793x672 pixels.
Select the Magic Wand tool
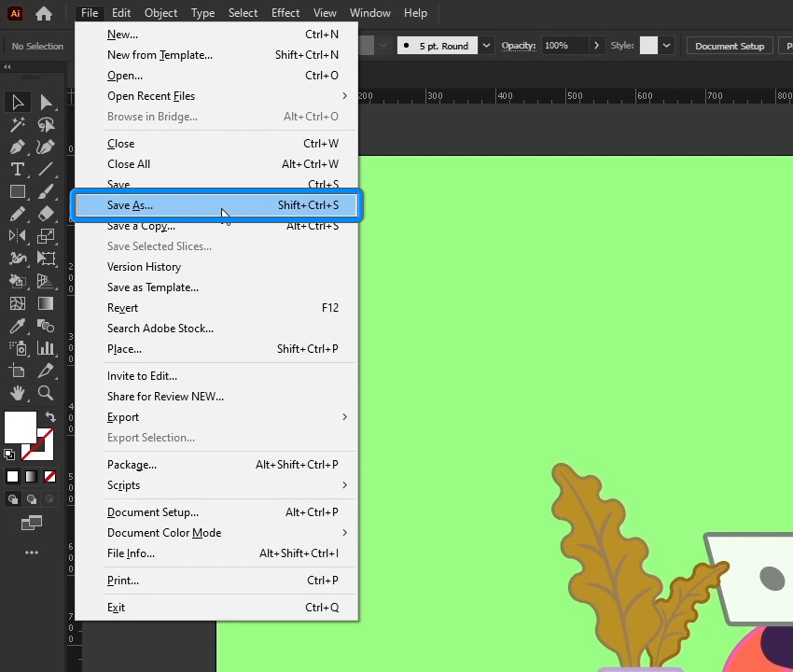pyautogui.click(x=17, y=125)
